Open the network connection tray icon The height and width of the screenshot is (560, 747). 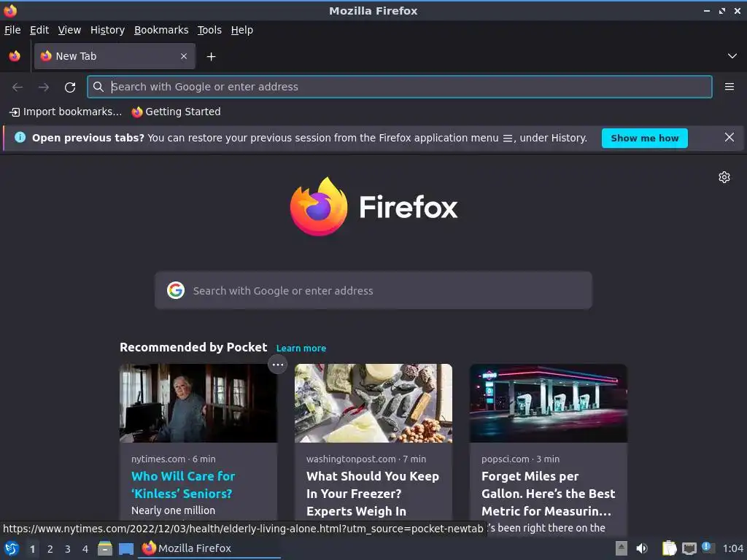click(689, 549)
